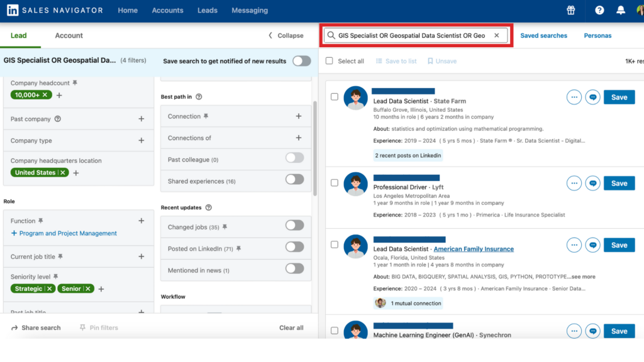Add another headquarters location
This screenshot has width=644, height=362.
click(x=76, y=173)
